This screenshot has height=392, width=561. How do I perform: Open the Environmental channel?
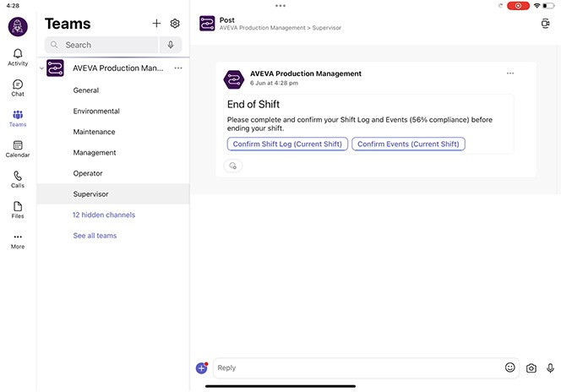(x=113, y=112)
